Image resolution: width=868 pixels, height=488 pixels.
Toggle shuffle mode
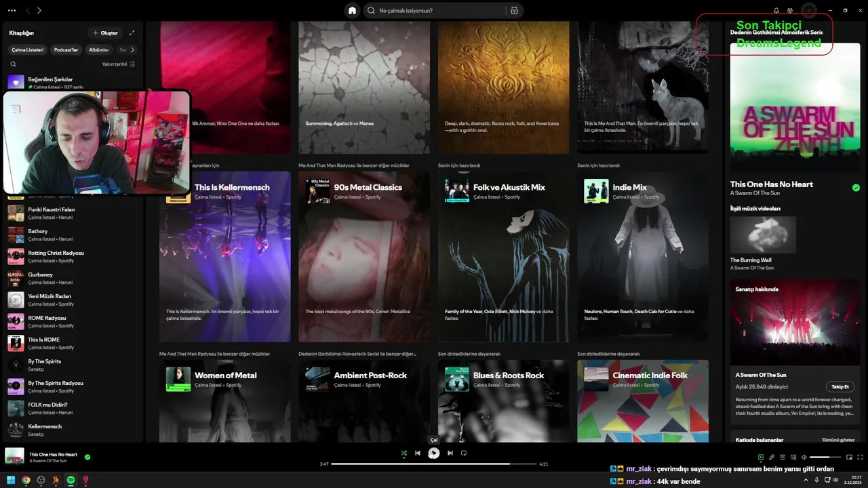click(x=403, y=453)
